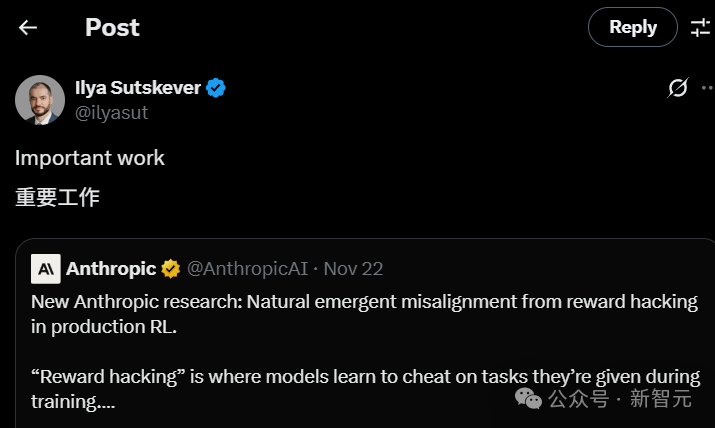Click the "Important work" post text
715x428 pixels.
coord(90,158)
